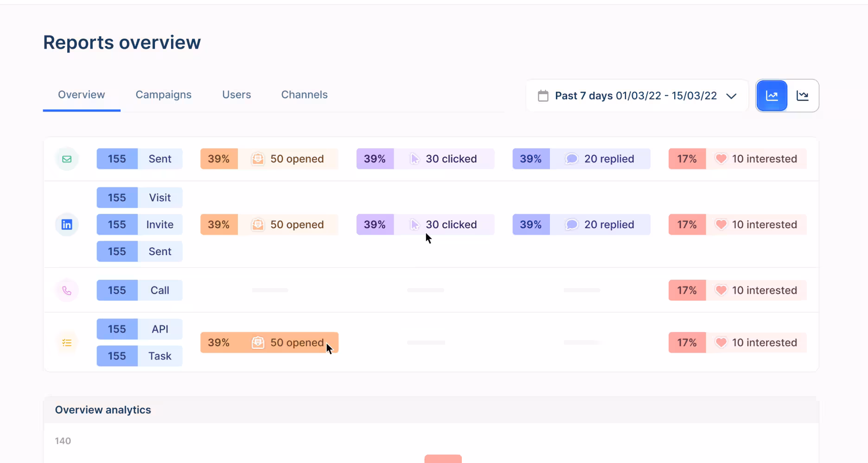
Task: Click the cursor icon in email clicked badge
Action: click(415, 159)
